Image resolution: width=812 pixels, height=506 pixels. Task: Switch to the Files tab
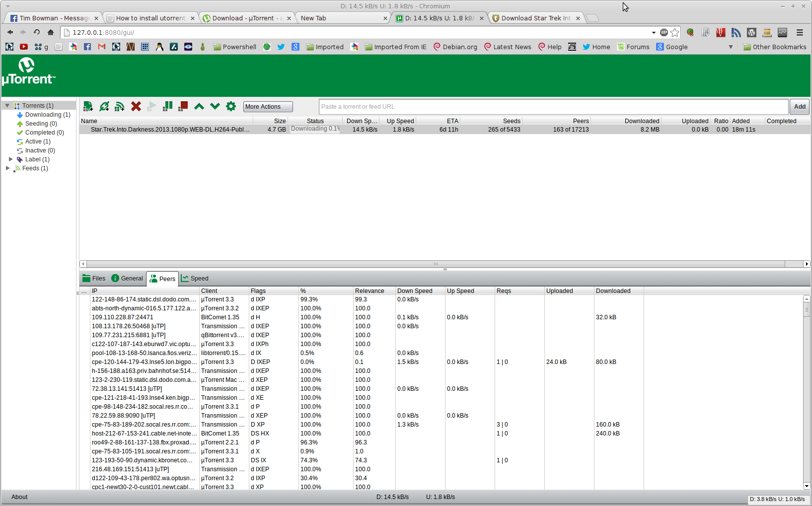(94, 279)
